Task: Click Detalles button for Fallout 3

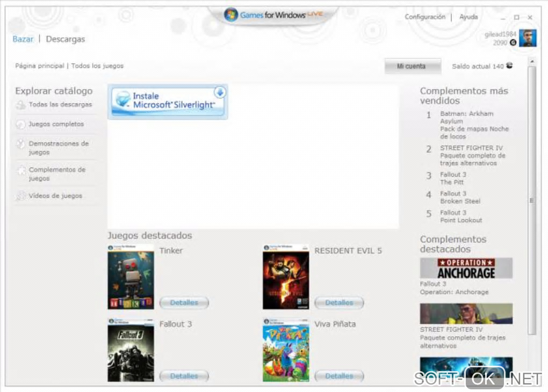Action: [184, 376]
